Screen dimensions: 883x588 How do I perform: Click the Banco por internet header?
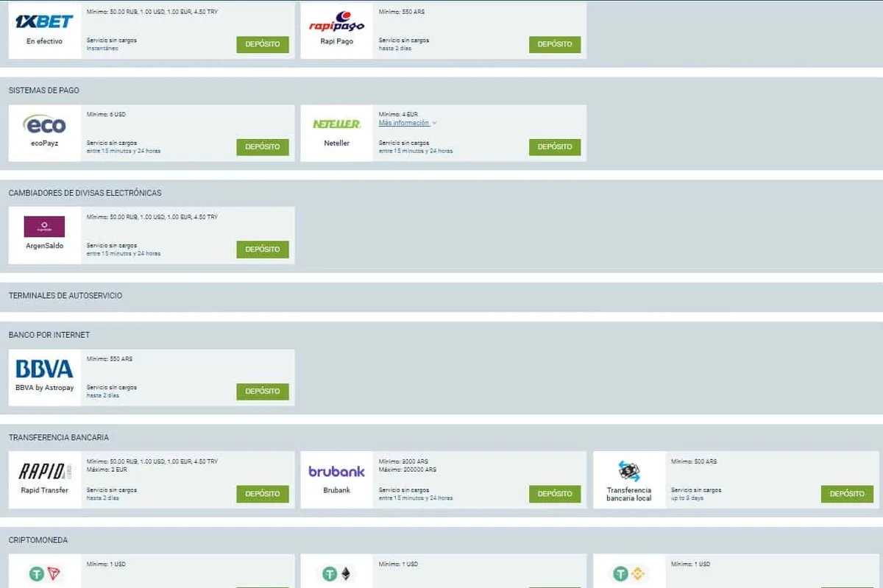[49, 335]
